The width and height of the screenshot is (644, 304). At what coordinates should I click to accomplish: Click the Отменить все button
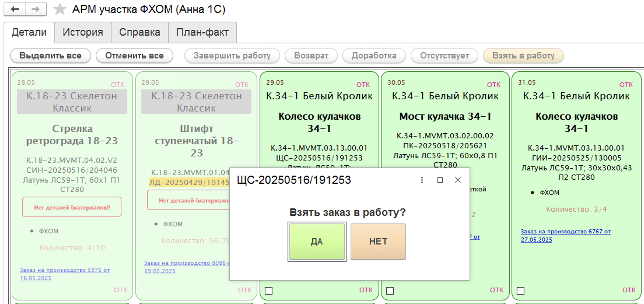tap(134, 55)
